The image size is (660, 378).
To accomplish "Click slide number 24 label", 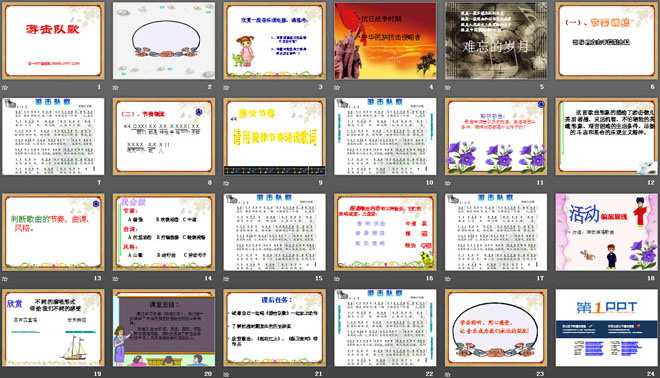I will click(x=651, y=373).
